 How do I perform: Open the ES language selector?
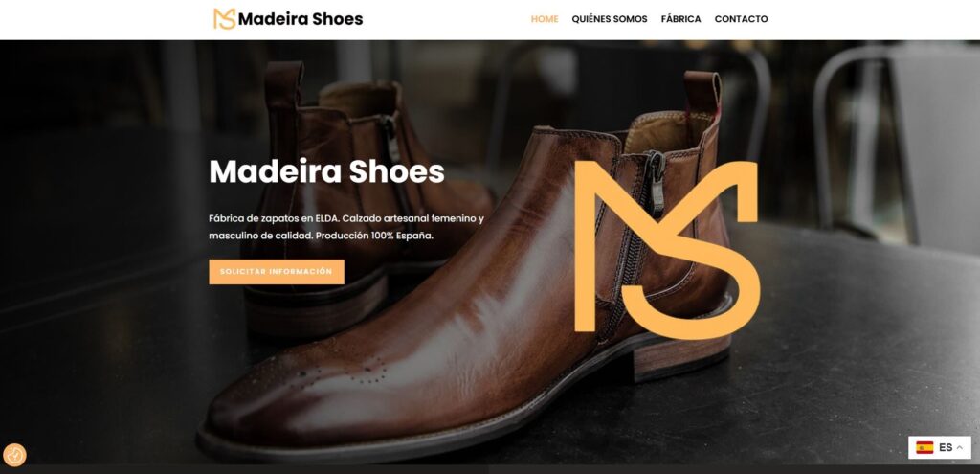pos(940,448)
